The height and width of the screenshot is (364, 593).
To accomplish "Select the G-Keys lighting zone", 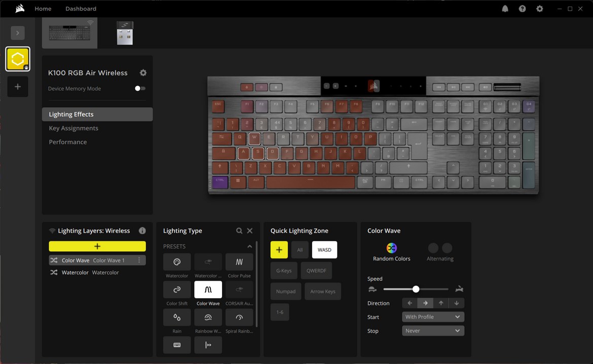I will coord(284,271).
